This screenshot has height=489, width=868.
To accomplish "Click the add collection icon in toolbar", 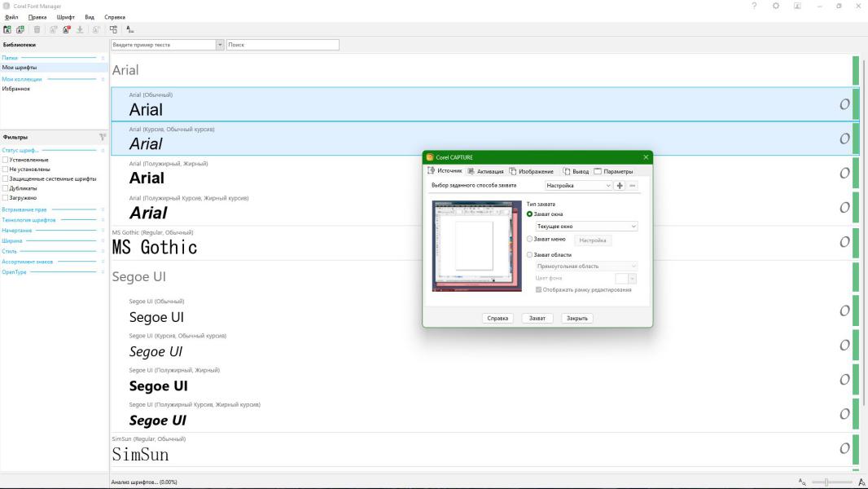I will 20,29.
